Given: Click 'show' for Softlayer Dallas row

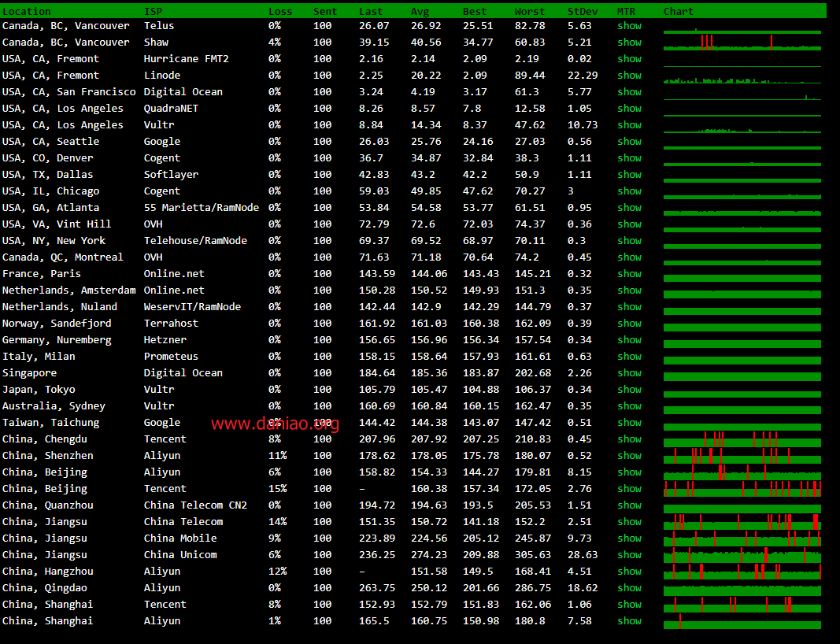Looking at the screenshot, I should tap(629, 175).
